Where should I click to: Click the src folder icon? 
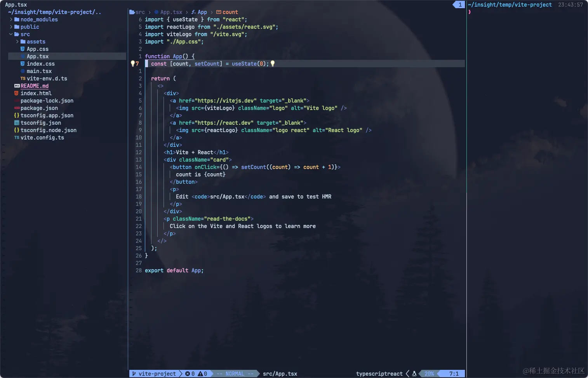coord(17,34)
